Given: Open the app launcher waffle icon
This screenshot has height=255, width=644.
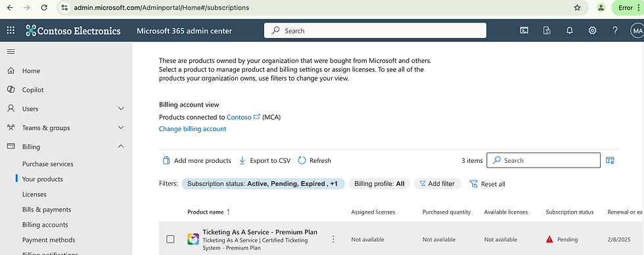Looking at the screenshot, I should [11, 30].
